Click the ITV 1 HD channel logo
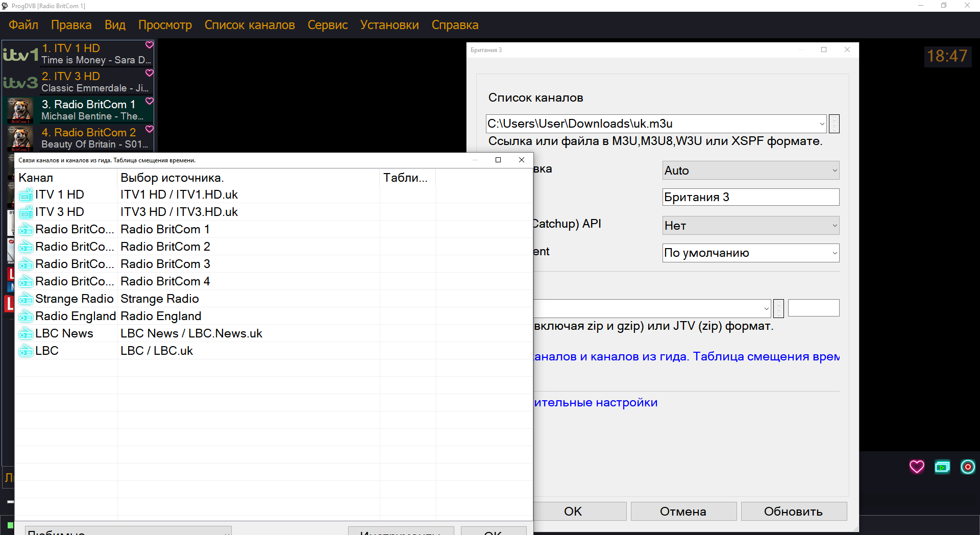This screenshot has width=980, height=535. (21, 54)
